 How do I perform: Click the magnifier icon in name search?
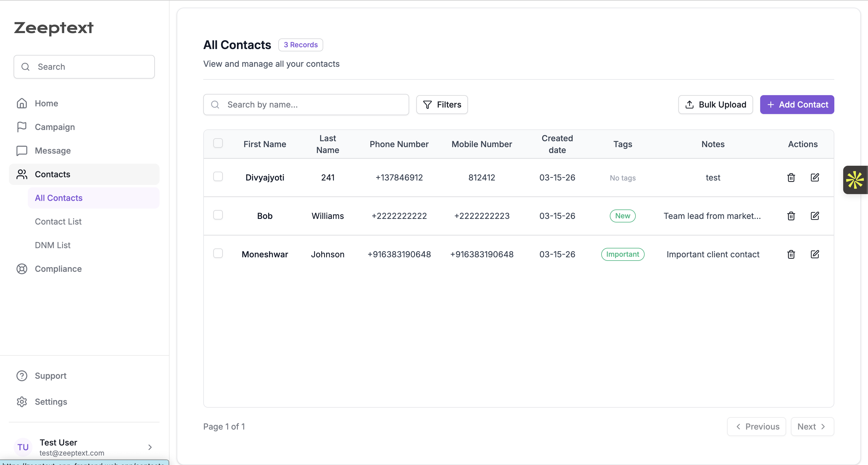point(215,105)
